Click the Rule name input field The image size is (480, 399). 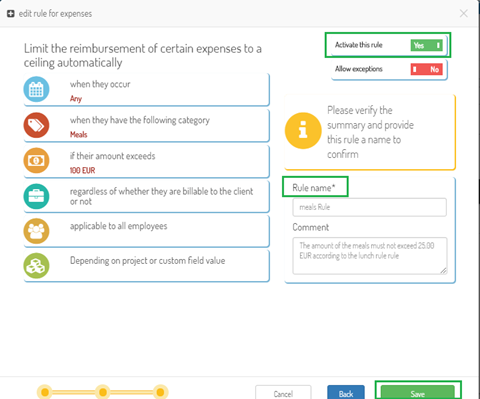(369, 207)
